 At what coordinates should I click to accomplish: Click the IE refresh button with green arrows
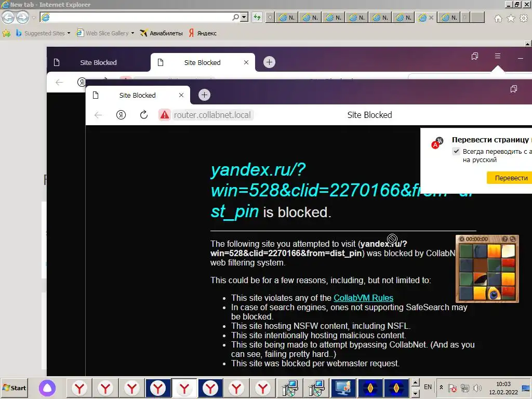tap(257, 17)
